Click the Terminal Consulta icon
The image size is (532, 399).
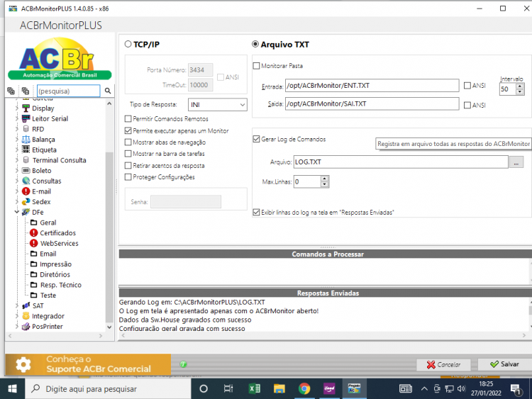pyautogui.click(x=26, y=160)
